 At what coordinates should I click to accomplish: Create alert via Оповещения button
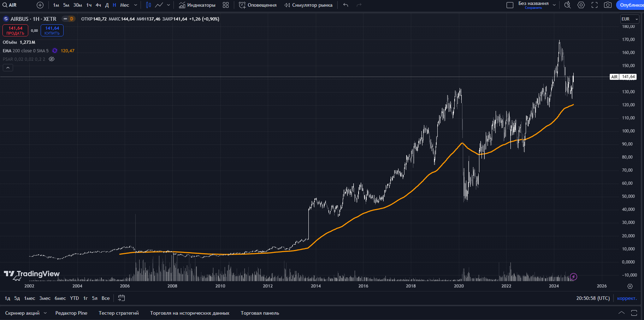[258, 5]
